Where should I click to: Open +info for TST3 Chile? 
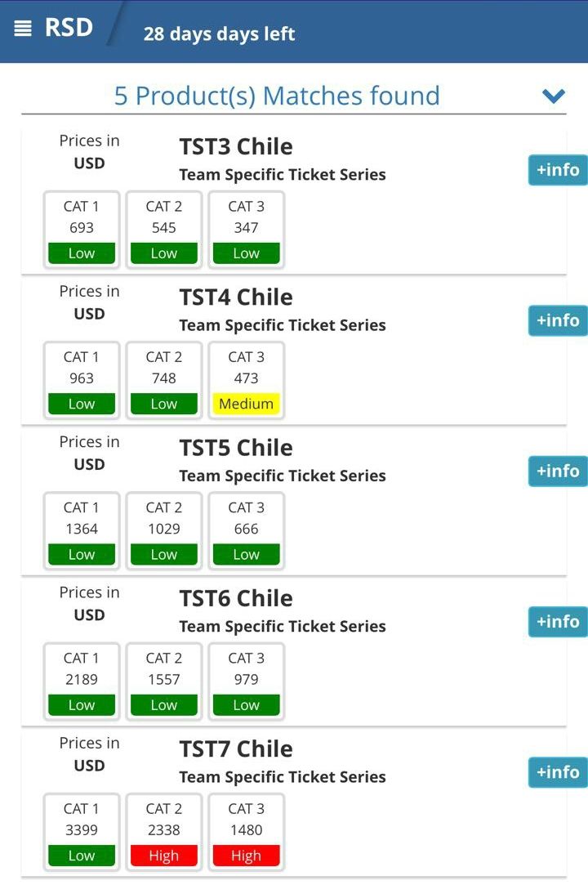click(x=558, y=170)
